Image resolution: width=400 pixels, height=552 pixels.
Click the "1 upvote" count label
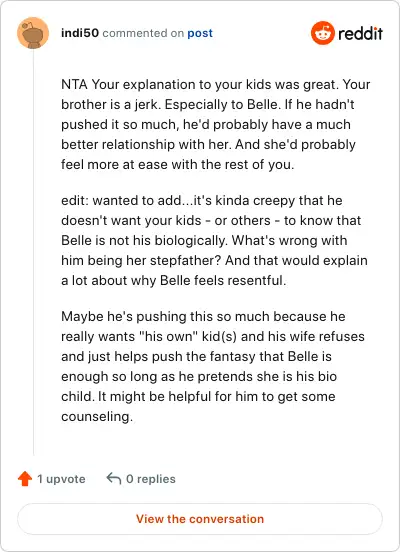[x=61, y=479]
